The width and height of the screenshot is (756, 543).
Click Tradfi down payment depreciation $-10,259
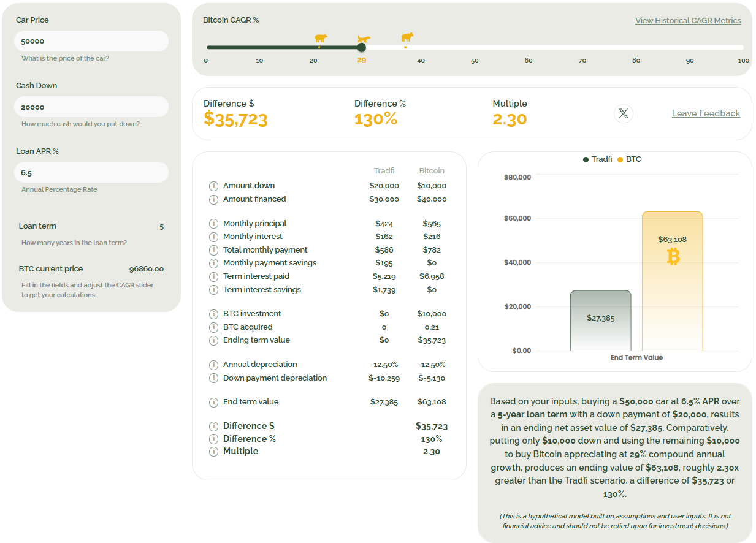point(384,378)
